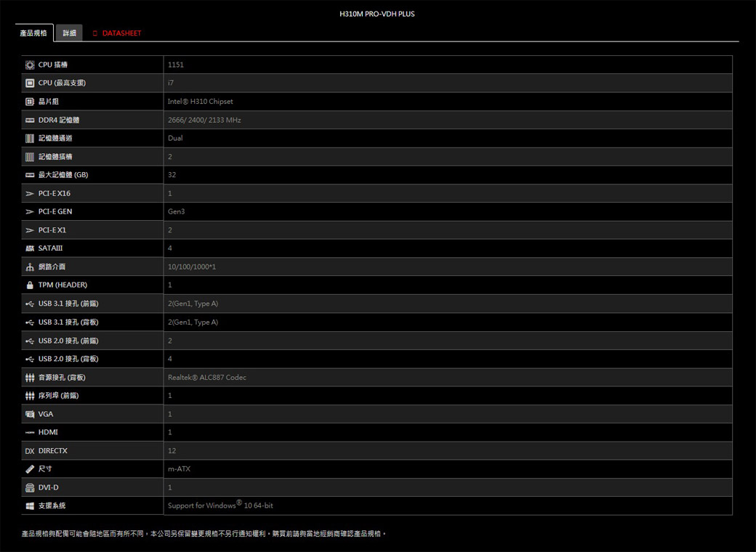Click the SATAIII icon
The height and width of the screenshot is (552, 756).
coord(30,248)
